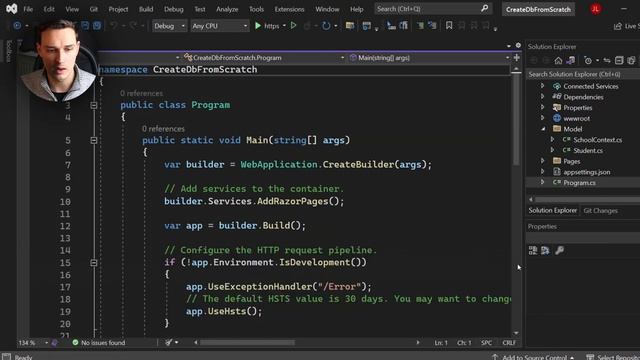The height and width of the screenshot is (360, 640).
Task: Select Program.cs in Solution Explorer
Action: [579, 183]
